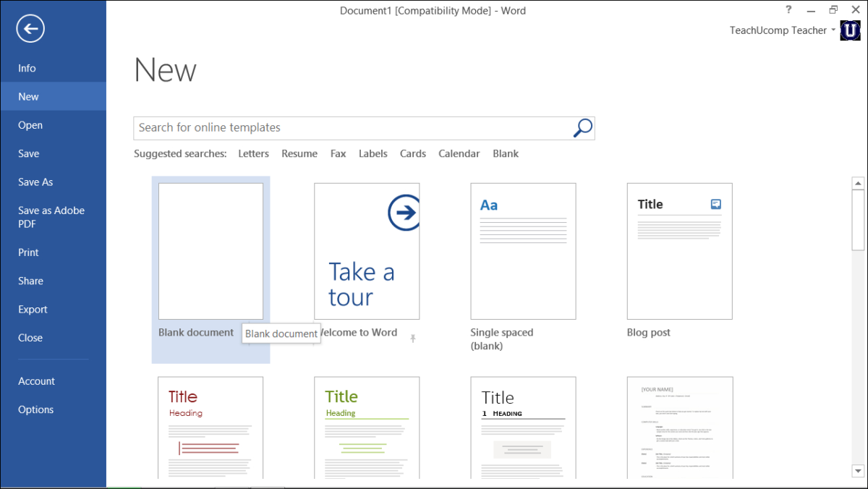This screenshot has width=868, height=489.
Task: Click the Resume suggested search link
Action: (299, 153)
